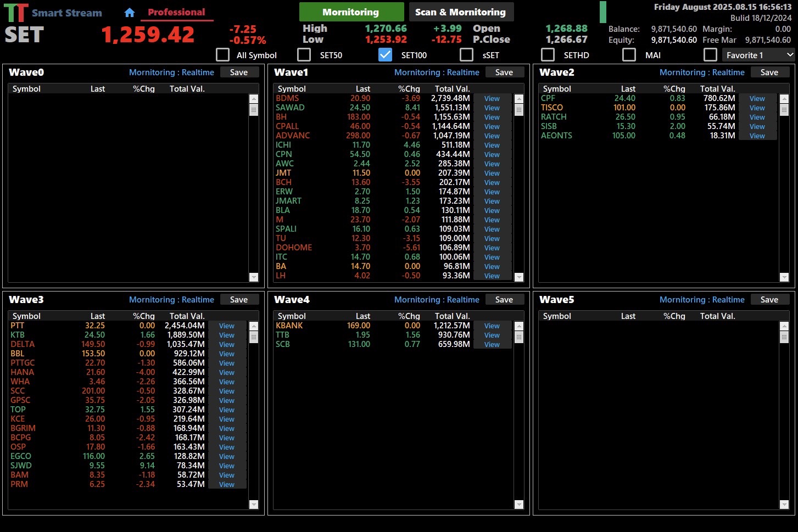Enable the MAI checkbox
798x532 pixels.
coord(629,55)
